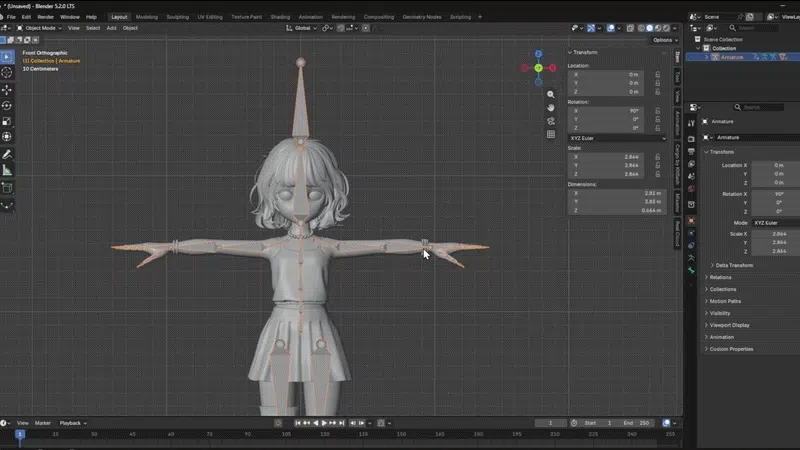
Task: Click the Scale X value in sidebar
Action: (x=606, y=157)
